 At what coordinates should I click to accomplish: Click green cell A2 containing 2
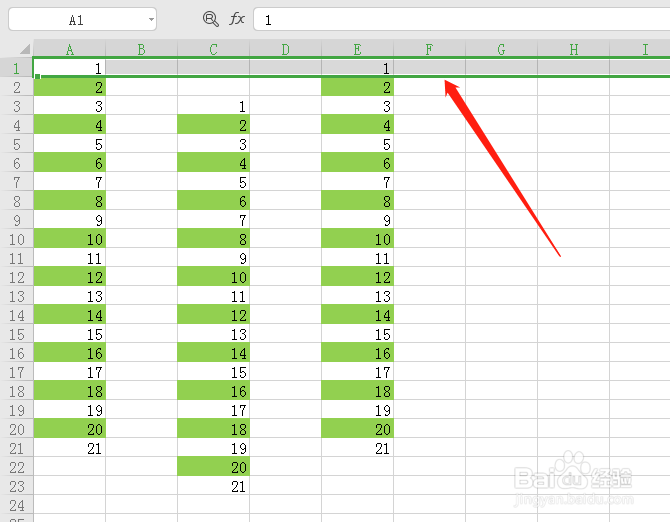click(x=70, y=87)
